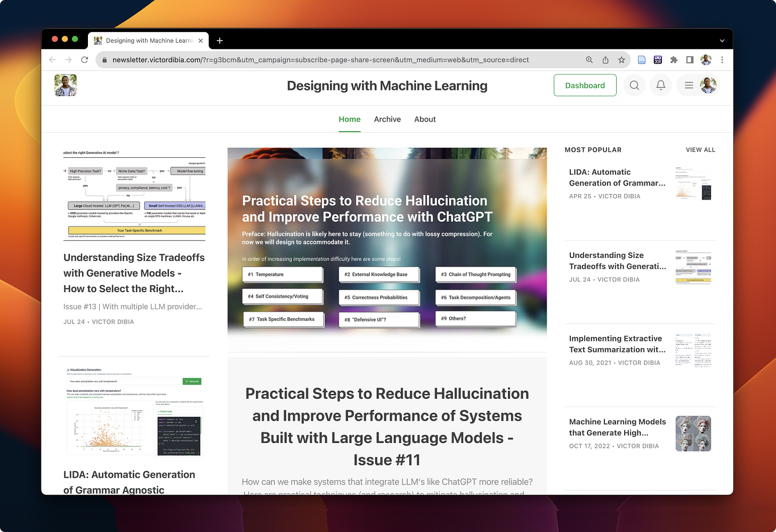The width and height of the screenshot is (776, 532).
Task: Click the AUG 30, 2021 · VICTOR DIBIA byline
Action: pos(615,362)
